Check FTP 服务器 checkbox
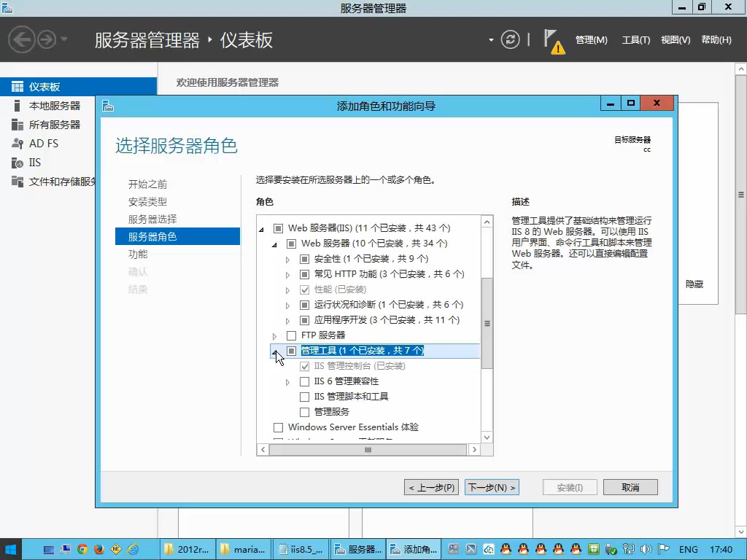The image size is (747, 560). pos(292,335)
